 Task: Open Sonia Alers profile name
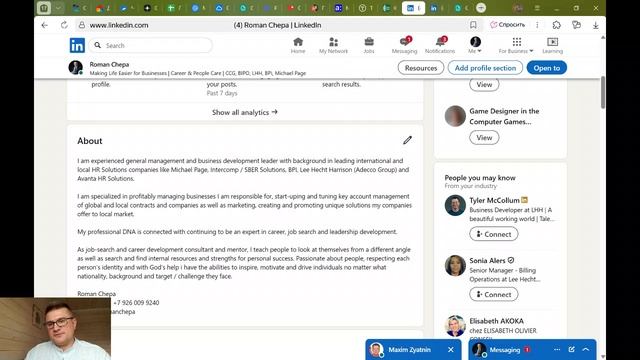pyautogui.click(x=487, y=260)
